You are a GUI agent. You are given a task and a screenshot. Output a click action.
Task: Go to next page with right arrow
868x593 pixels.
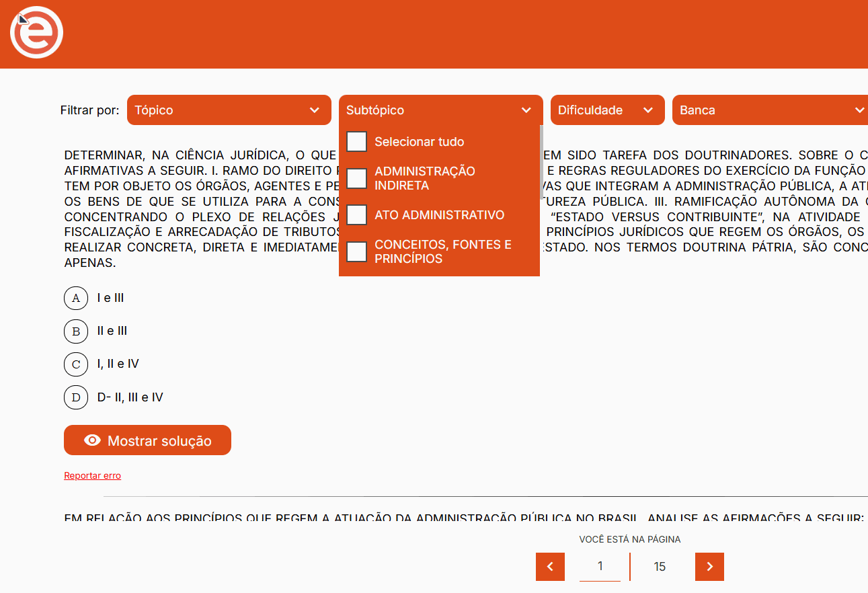[709, 567]
